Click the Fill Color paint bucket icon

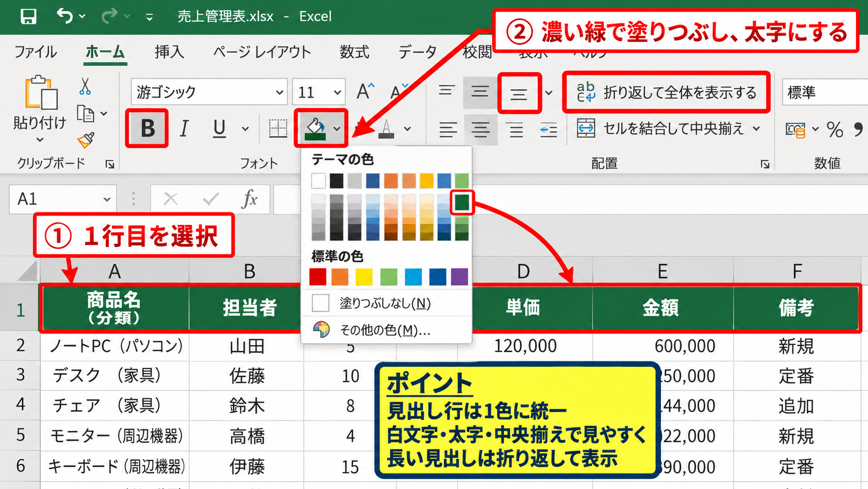click(x=316, y=128)
